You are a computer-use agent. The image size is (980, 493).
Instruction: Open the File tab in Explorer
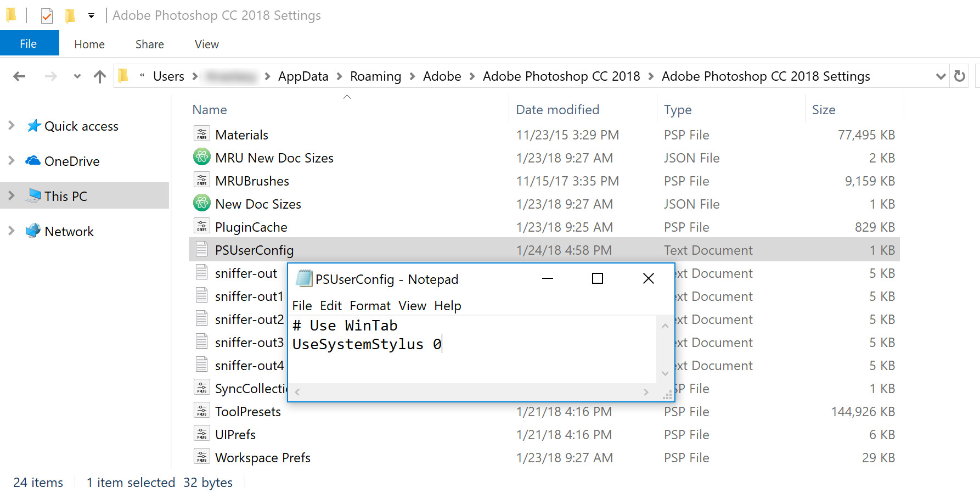tap(29, 43)
